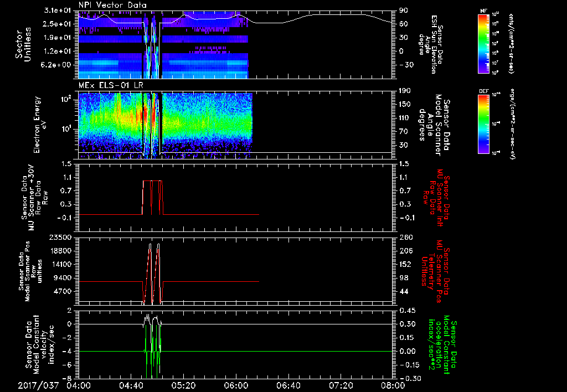Viewport: 567px width, 392px height.
Task: Click the "0.00" acceleration tick value
Action: 407,352
